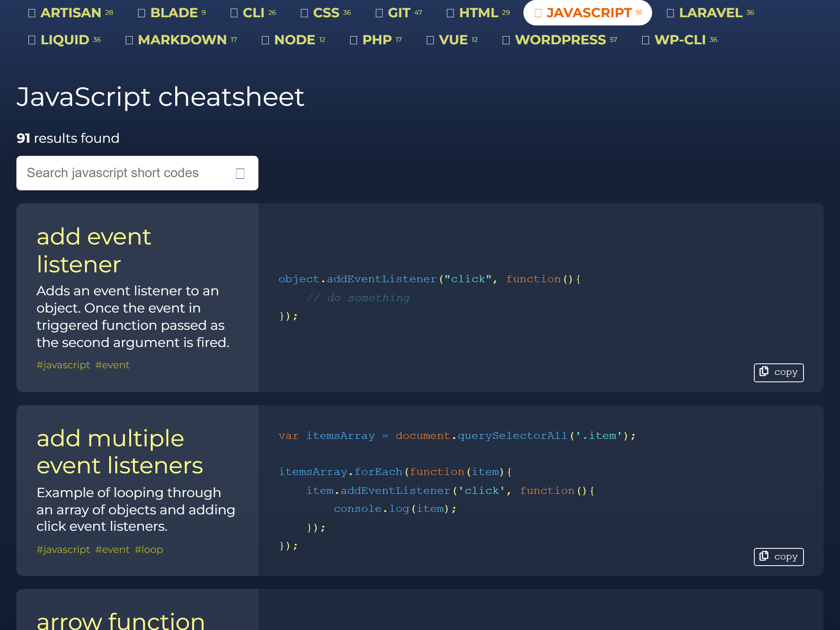Open the Liquid cheatsheet tab
The image size is (840, 630).
pos(64,40)
